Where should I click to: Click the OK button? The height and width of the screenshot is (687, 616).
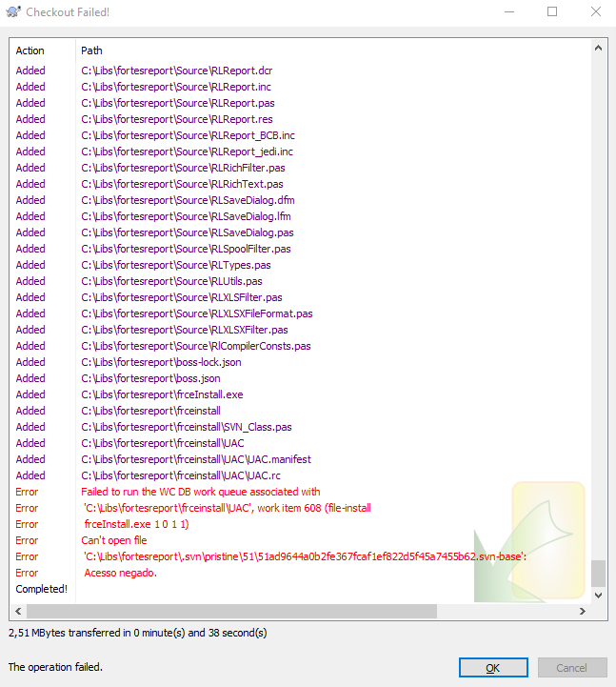493,667
